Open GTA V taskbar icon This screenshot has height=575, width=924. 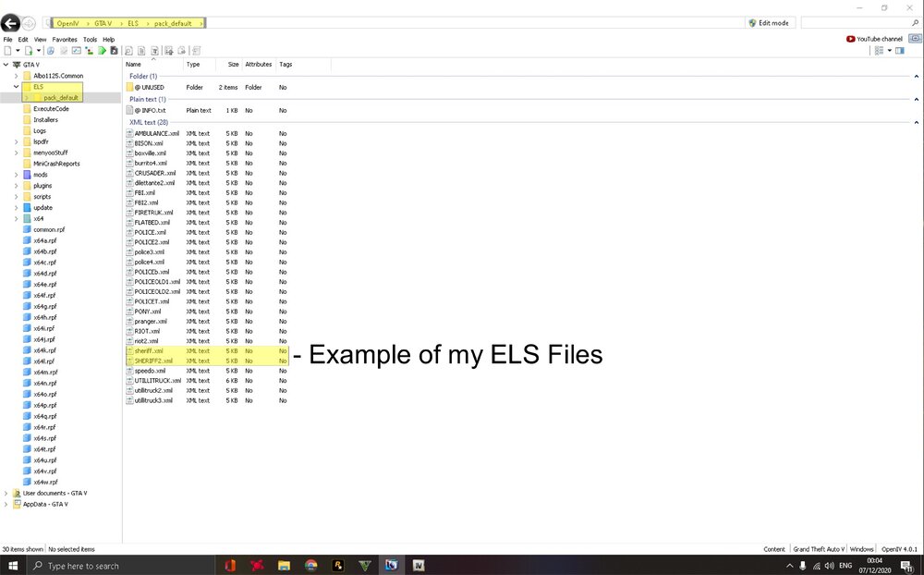[x=365, y=566]
